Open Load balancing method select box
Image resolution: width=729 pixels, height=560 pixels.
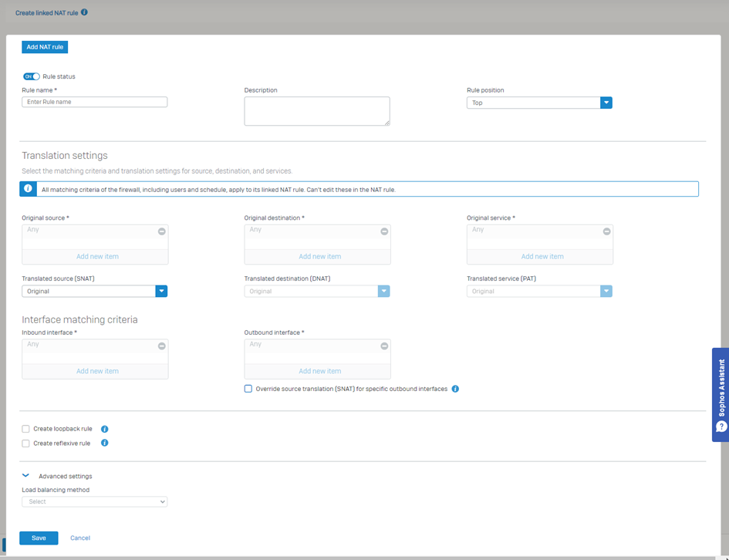(94, 501)
